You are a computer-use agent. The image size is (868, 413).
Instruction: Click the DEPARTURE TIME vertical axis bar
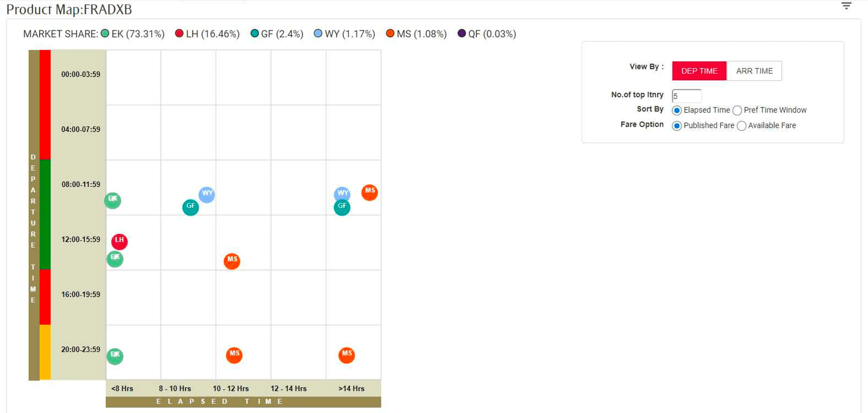point(34,215)
